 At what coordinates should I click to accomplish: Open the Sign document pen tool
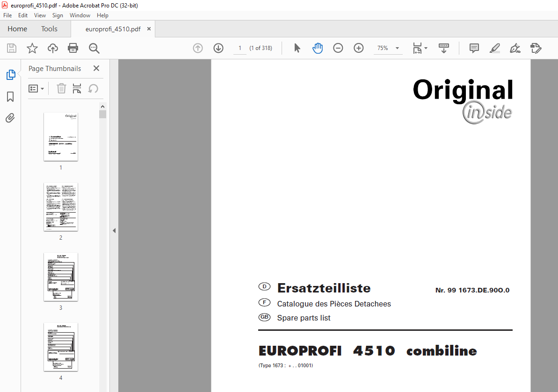click(x=515, y=48)
